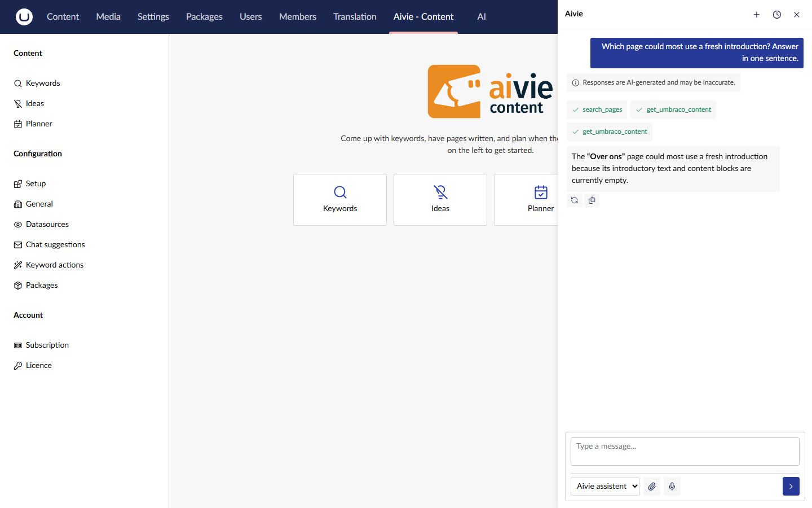Switch to the Members section tab
This screenshot has height=508, width=812.
pos(298,17)
